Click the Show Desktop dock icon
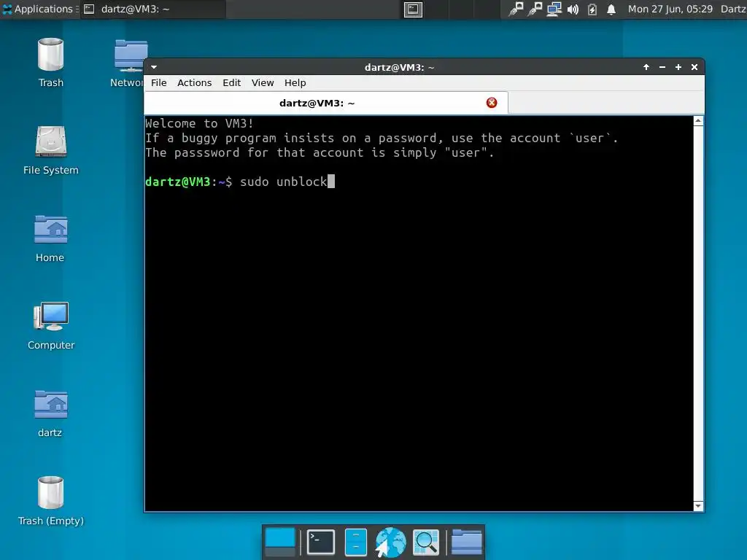This screenshot has width=747, height=560. click(280, 542)
